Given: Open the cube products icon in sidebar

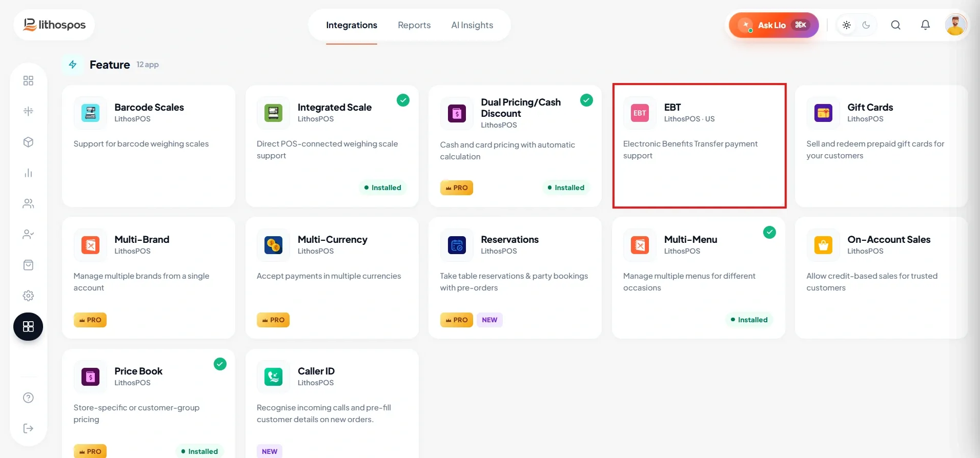Looking at the screenshot, I should pos(28,142).
